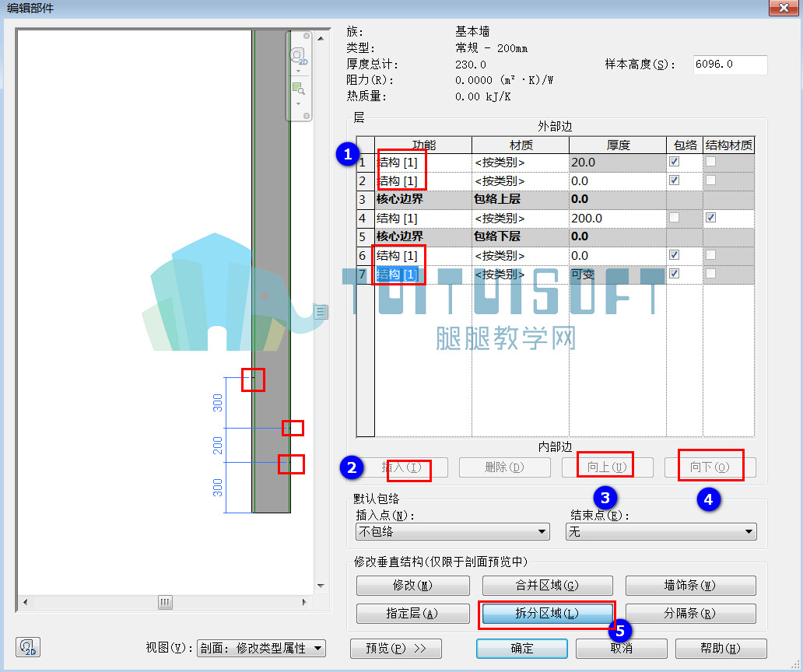
Task: Select layer row 4 结构 [1] function cell
Action: 423,219
